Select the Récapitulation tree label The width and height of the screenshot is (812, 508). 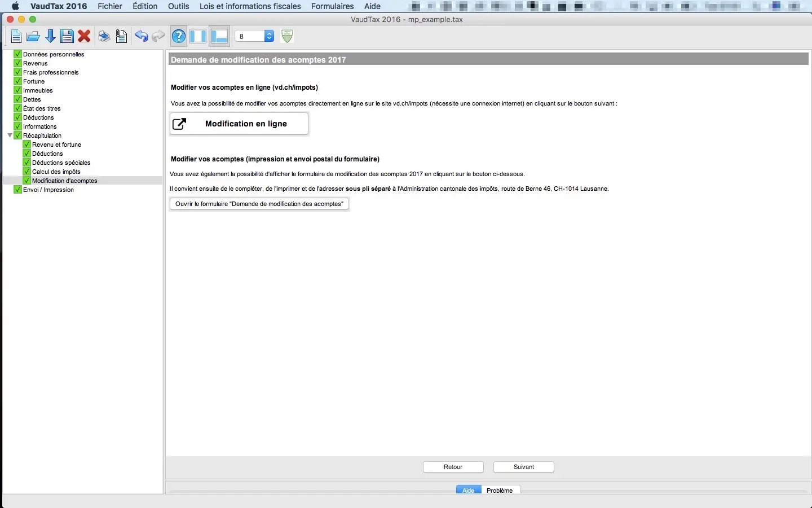point(42,135)
